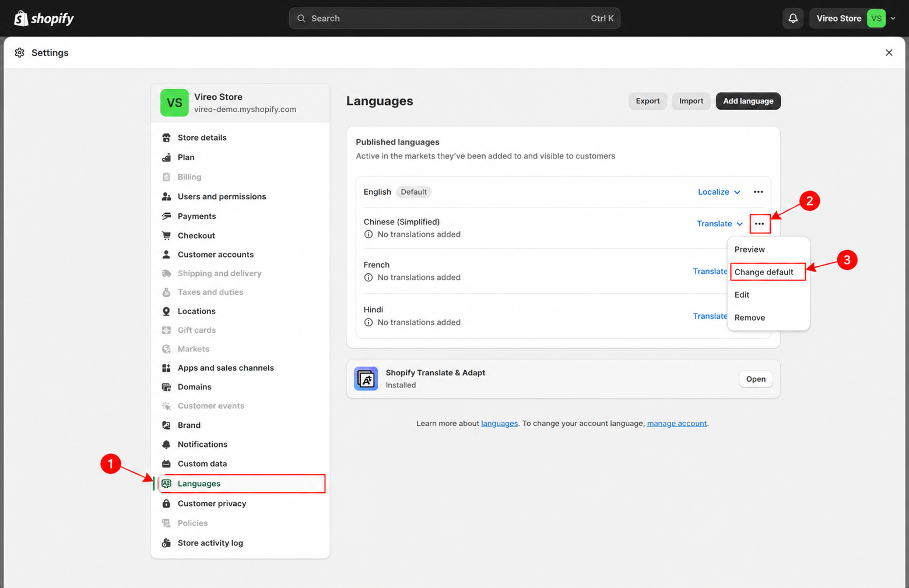
Task: Open Translate option for Hindi
Action: (x=710, y=316)
